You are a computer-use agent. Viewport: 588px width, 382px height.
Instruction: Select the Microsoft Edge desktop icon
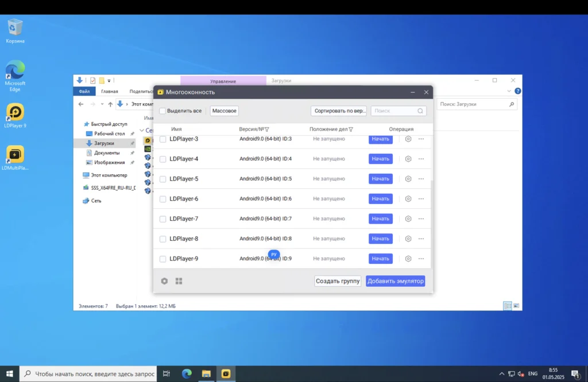(15, 76)
